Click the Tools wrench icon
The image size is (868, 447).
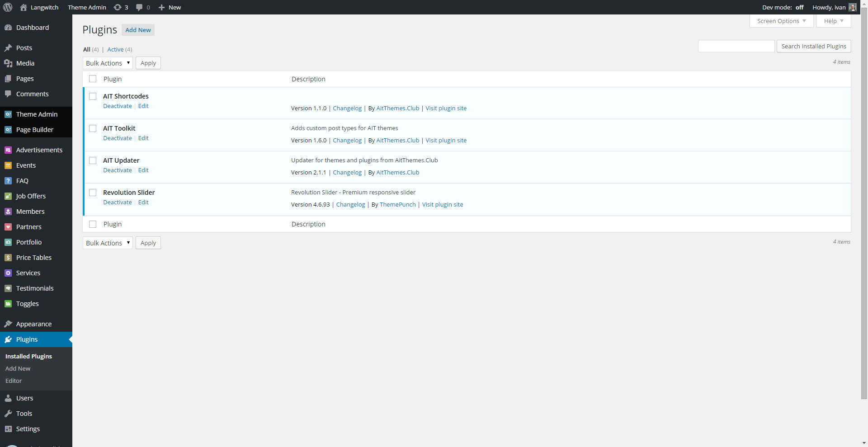(x=8, y=414)
